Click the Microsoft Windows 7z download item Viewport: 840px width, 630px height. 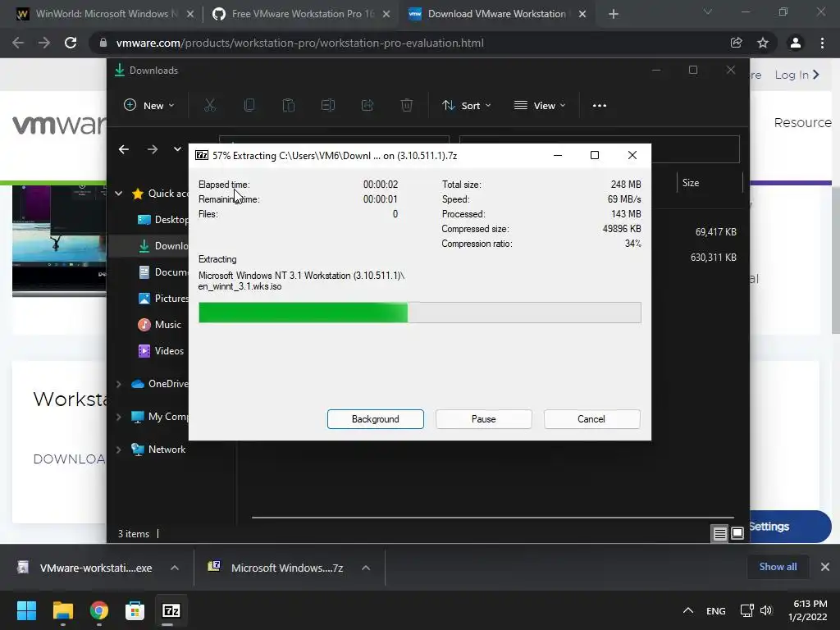pyautogui.click(x=277, y=568)
